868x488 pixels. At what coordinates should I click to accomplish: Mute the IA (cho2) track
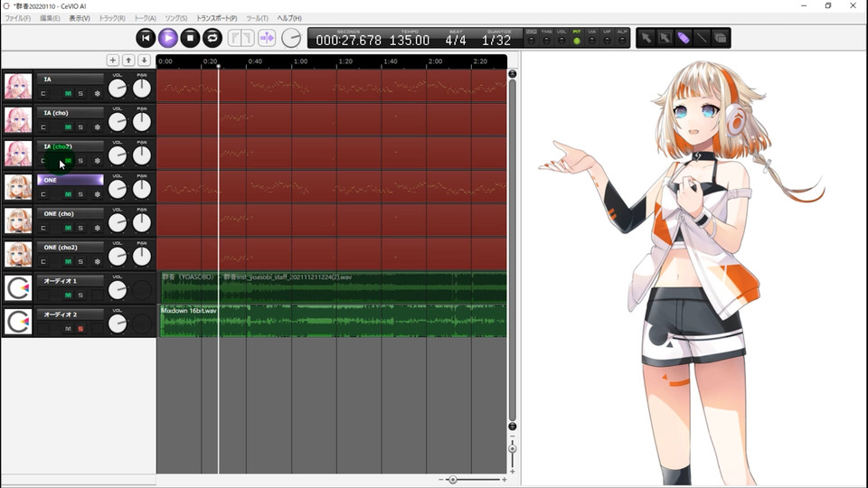point(68,161)
